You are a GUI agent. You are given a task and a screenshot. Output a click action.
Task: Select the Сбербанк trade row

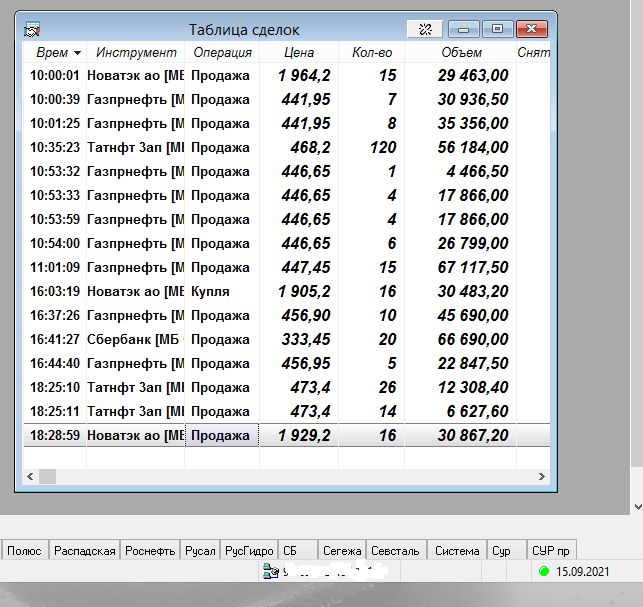point(287,339)
